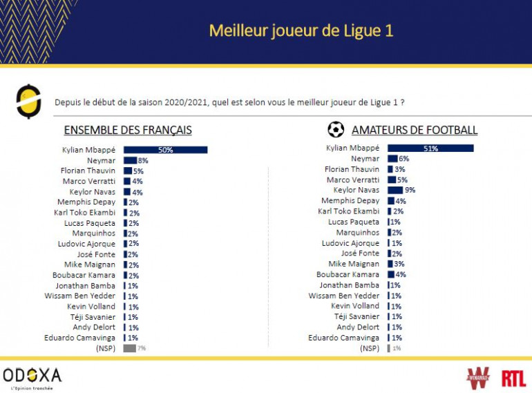The width and height of the screenshot is (532, 393).
Task: Click the gray NSP 7% bar
Action: point(129,348)
